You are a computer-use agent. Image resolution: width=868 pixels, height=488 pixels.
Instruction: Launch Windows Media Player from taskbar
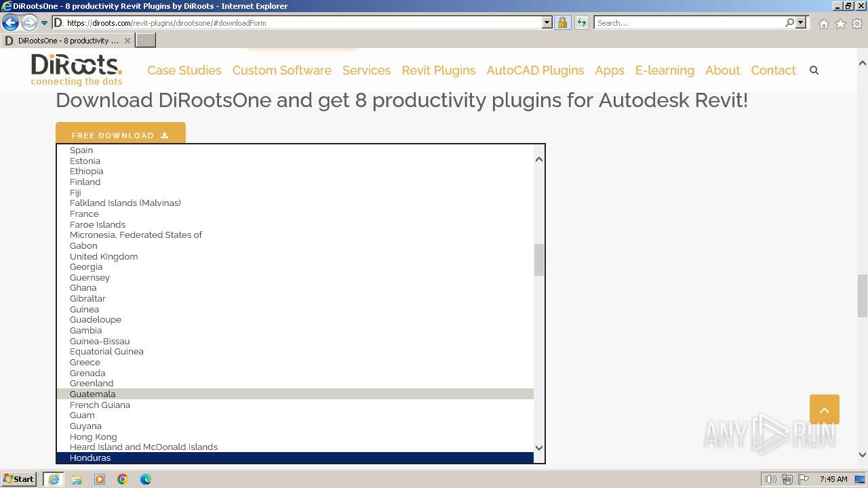point(100,479)
